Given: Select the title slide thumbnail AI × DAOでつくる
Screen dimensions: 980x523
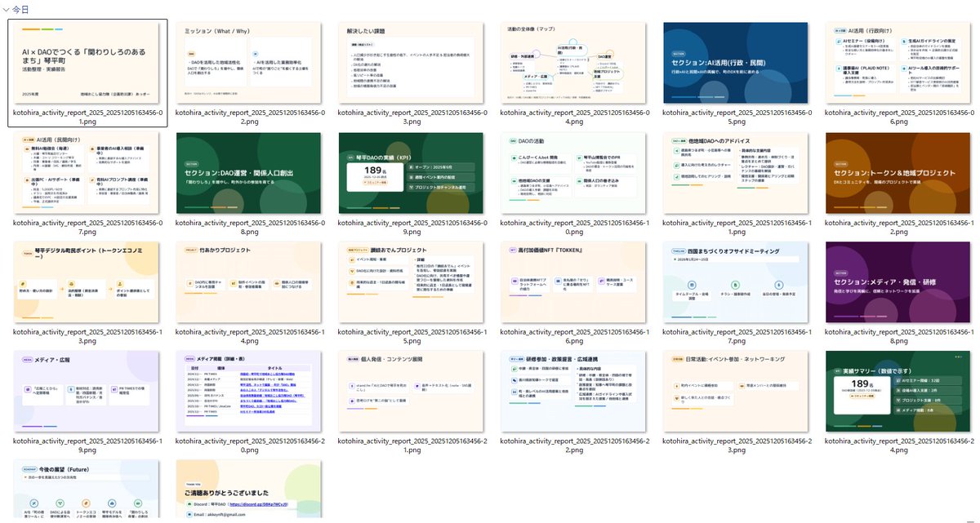Looking at the screenshot, I should 87,64.
